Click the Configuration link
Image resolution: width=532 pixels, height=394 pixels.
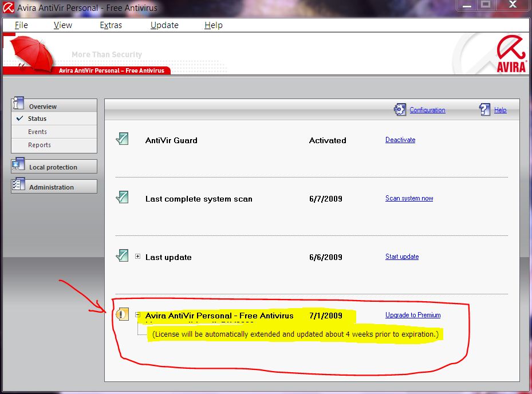pos(427,110)
